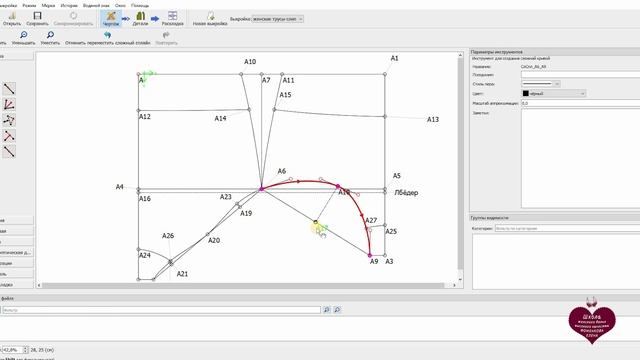Open the Режим menu
The image size is (640, 360).
pos(29,6)
